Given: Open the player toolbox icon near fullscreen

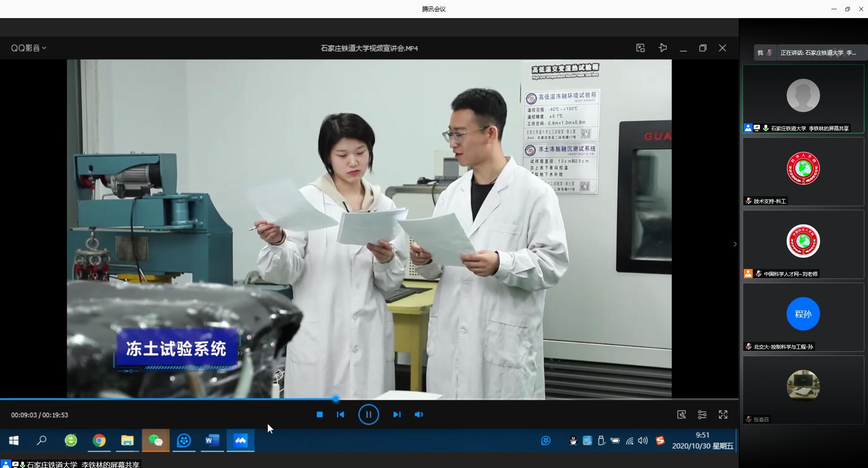Looking at the screenshot, I should pyautogui.click(x=681, y=414).
